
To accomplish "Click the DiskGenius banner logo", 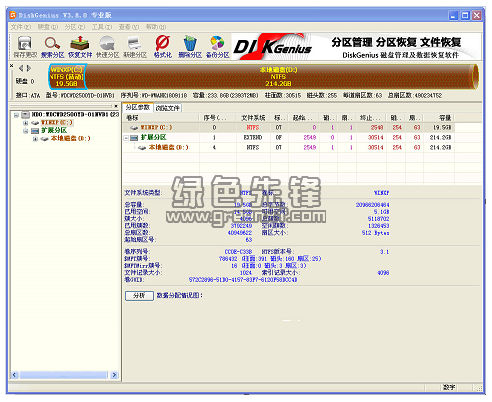I will [x=273, y=47].
